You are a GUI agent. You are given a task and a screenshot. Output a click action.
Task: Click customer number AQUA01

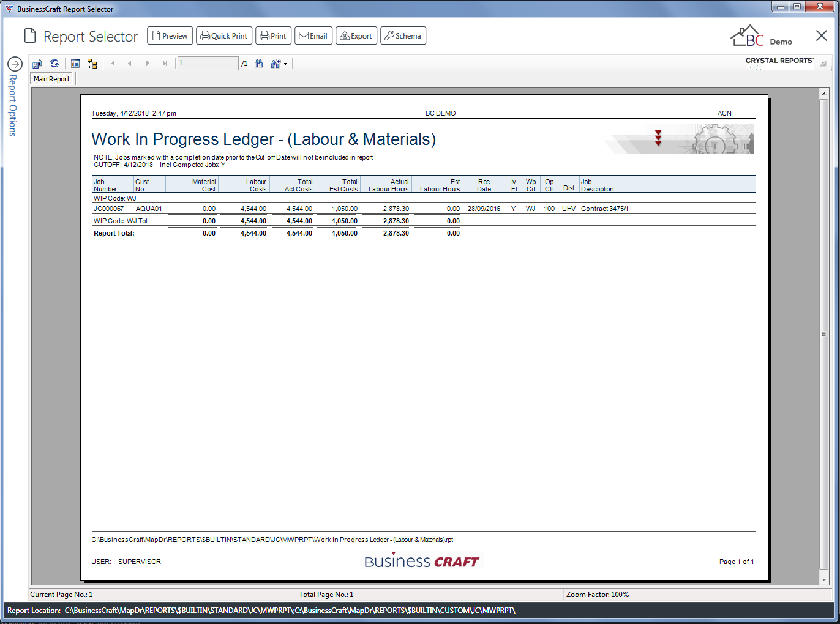tap(149, 209)
